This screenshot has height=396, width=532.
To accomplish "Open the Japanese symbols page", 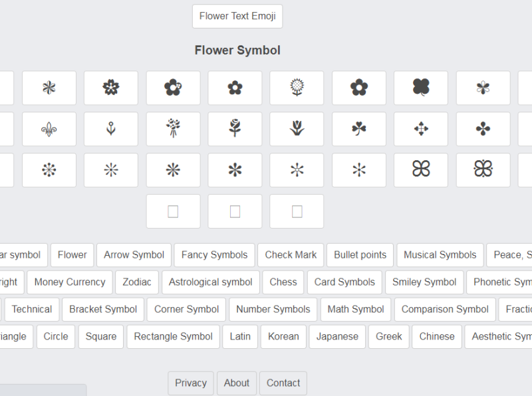I will tap(337, 336).
